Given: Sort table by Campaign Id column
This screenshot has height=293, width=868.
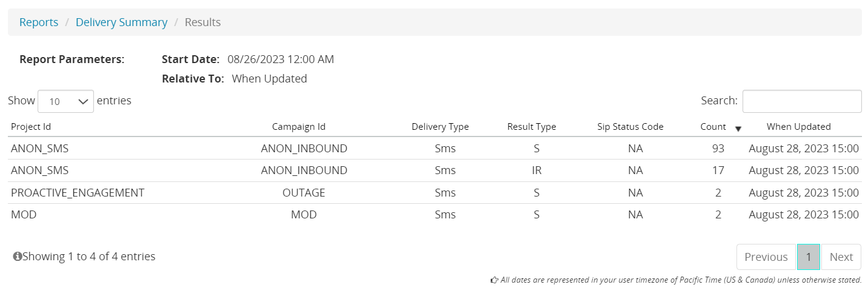Looking at the screenshot, I should click(x=298, y=127).
